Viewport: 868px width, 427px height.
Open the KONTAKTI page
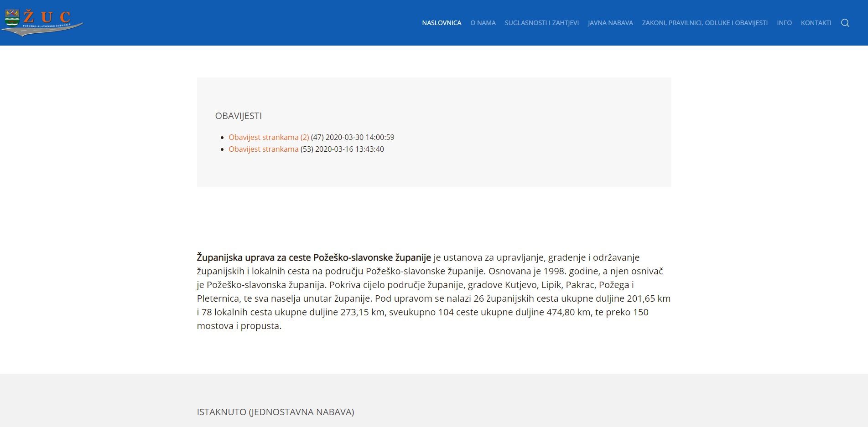[x=816, y=23]
